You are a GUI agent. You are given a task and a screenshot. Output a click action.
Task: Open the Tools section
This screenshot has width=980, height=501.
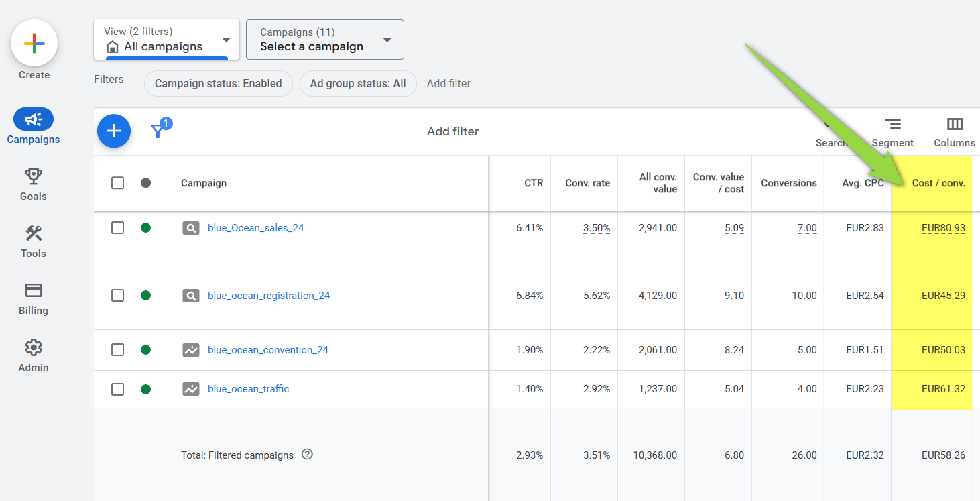coord(34,240)
